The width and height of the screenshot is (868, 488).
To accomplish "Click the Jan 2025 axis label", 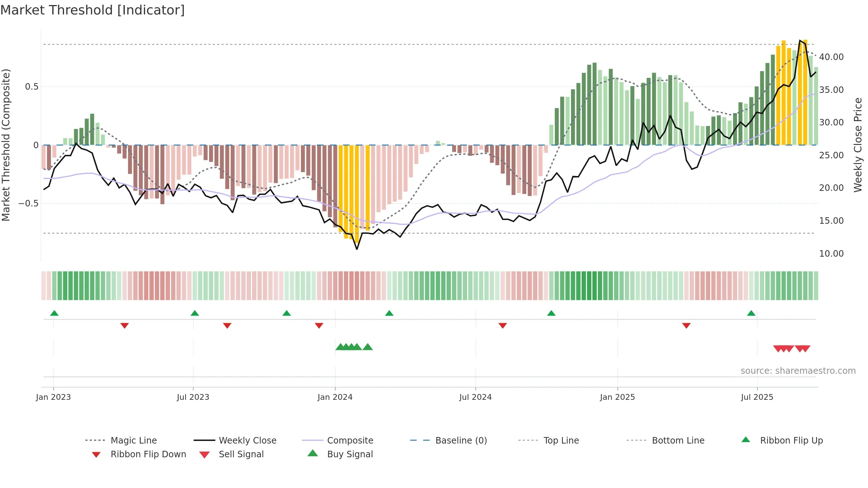I will coord(618,397).
